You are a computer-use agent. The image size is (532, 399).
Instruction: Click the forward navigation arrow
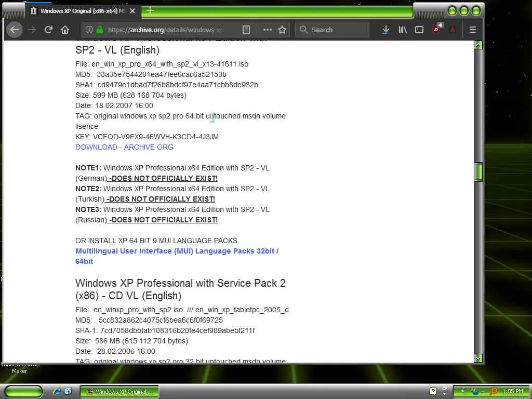coord(32,30)
